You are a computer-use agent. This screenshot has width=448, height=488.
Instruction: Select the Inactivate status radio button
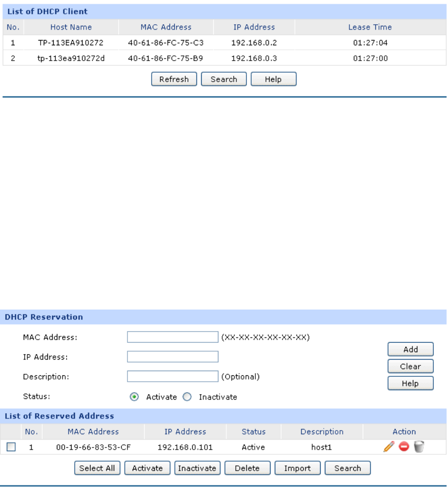click(x=187, y=397)
